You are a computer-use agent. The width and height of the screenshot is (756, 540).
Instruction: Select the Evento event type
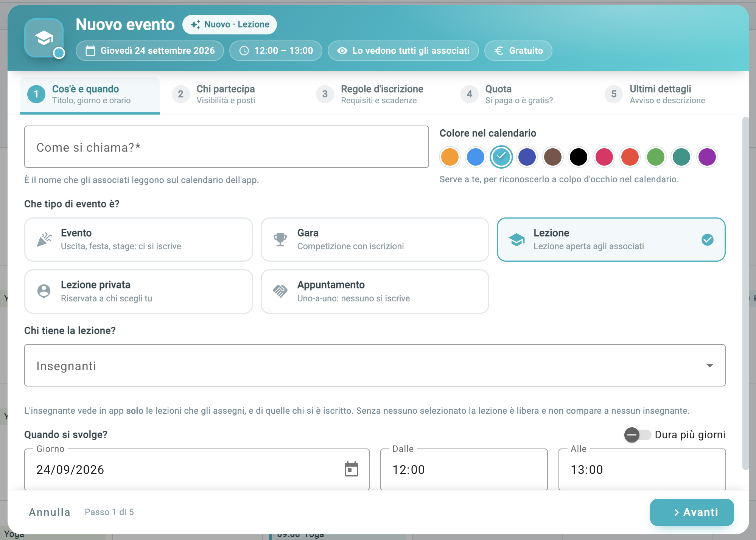(x=138, y=239)
